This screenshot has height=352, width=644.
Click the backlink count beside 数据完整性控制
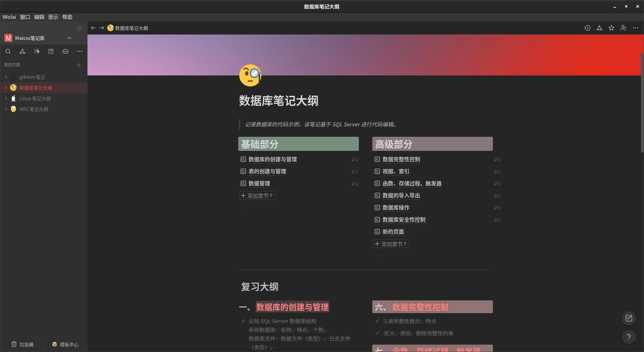[497, 160]
